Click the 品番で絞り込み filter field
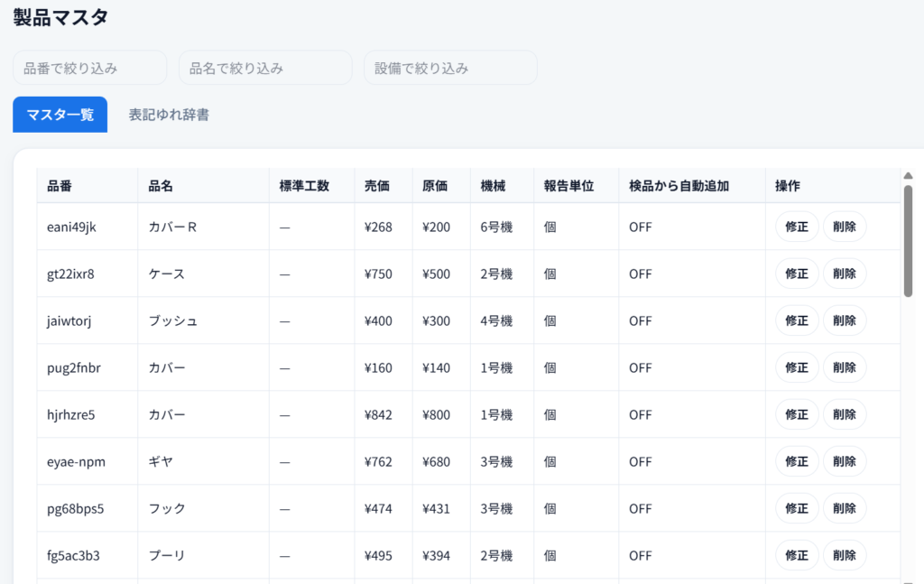The image size is (924, 584). (89, 68)
